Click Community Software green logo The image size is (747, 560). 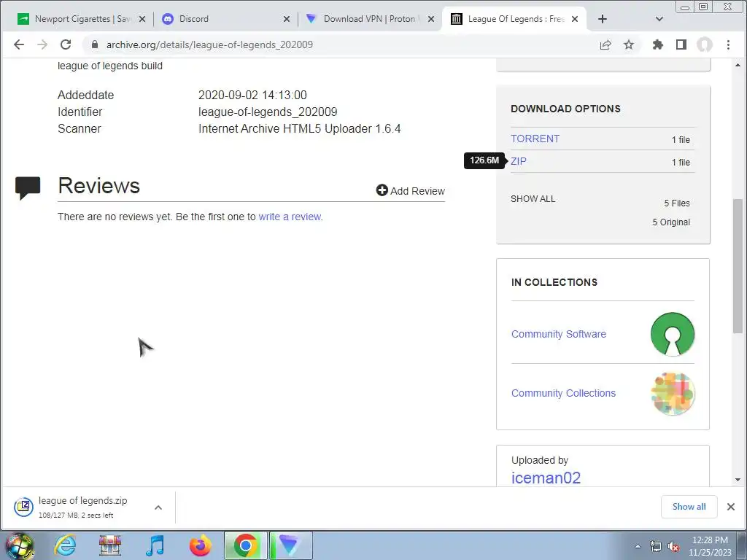(x=673, y=334)
